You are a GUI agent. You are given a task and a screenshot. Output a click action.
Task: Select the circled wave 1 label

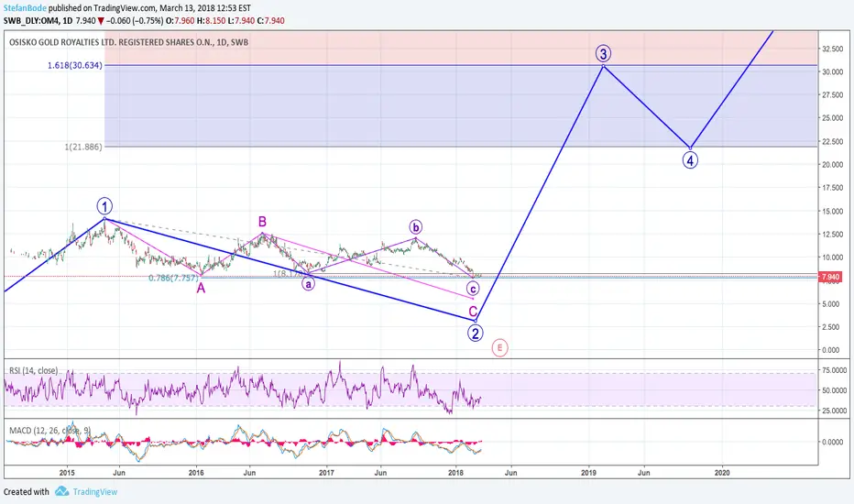(x=104, y=206)
